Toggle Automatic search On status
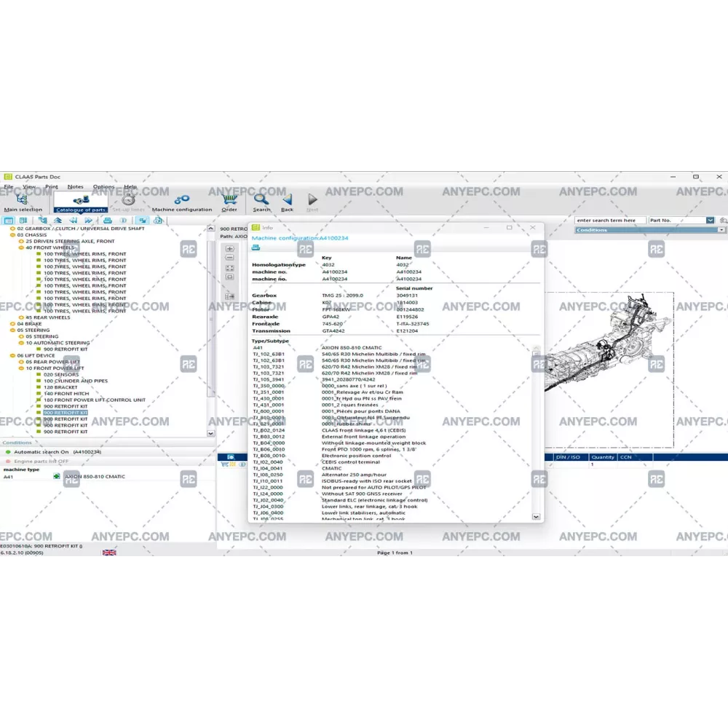The height and width of the screenshot is (728, 728). tap(8, 451)
